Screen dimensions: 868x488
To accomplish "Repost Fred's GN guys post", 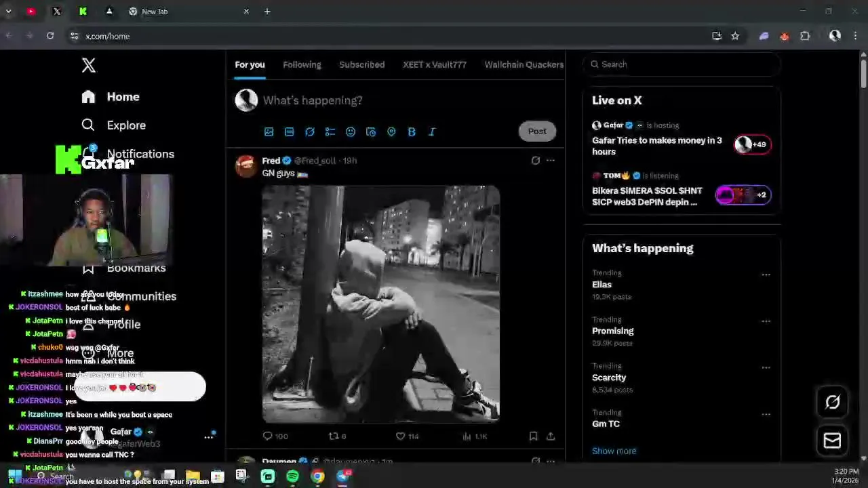I will [337, 436].
